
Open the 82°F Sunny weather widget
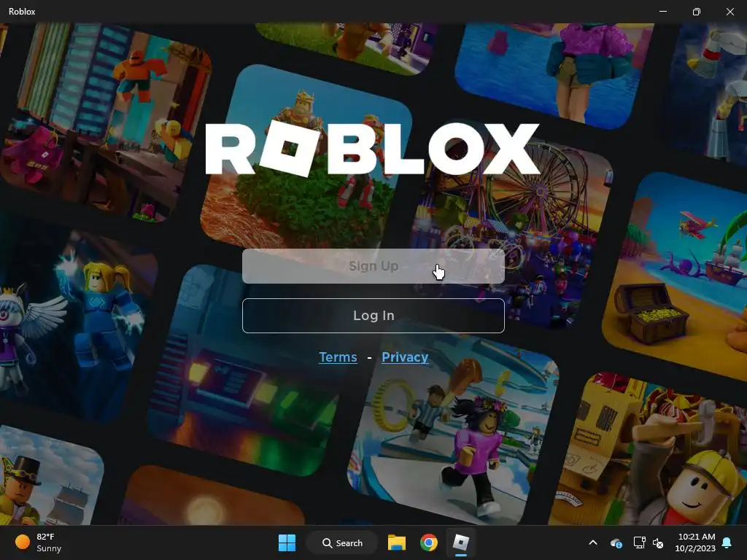(39, 542)
